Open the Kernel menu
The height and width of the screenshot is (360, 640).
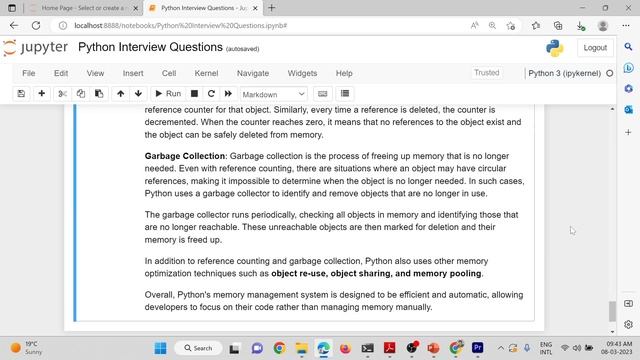pos(206,73)
